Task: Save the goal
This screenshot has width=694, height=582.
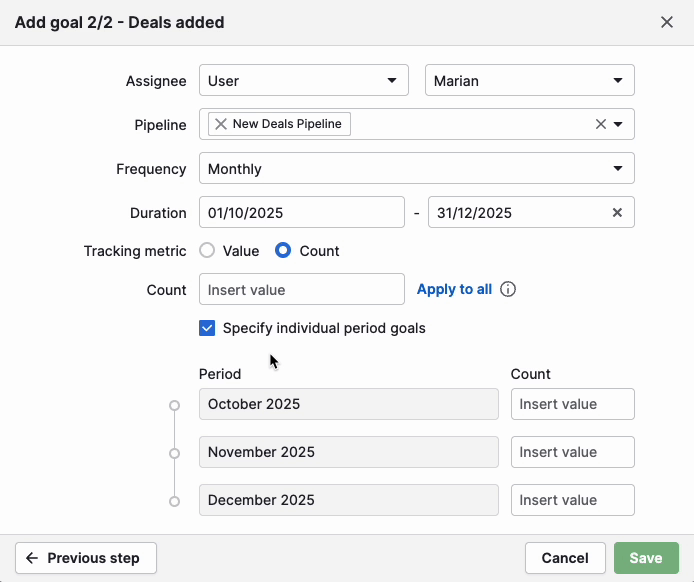Action: coord(646,558)
